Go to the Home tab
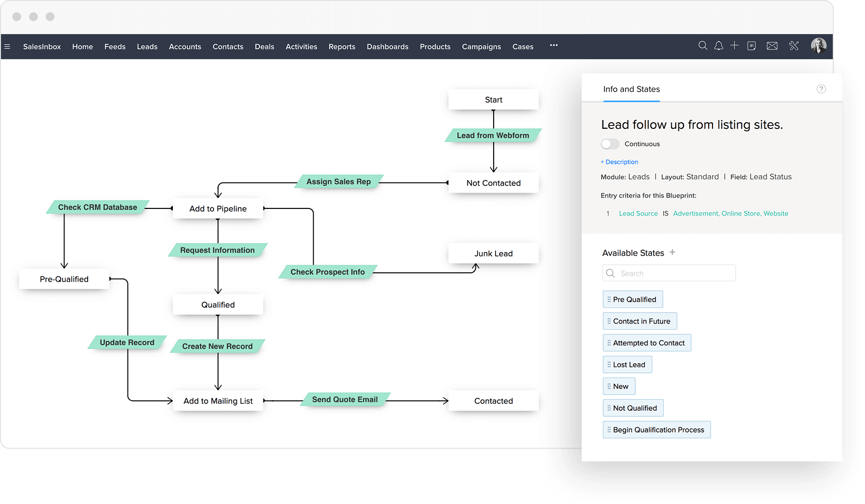 82,46
